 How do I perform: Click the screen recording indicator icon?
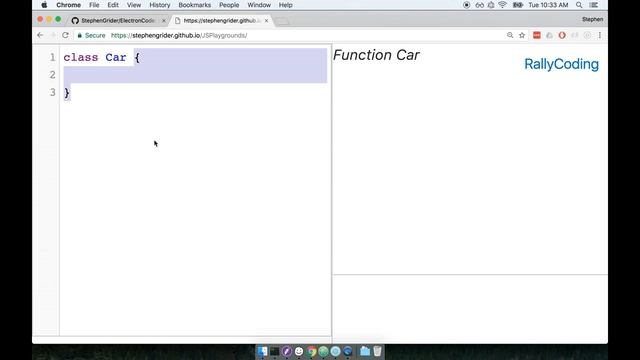point(467,5)
